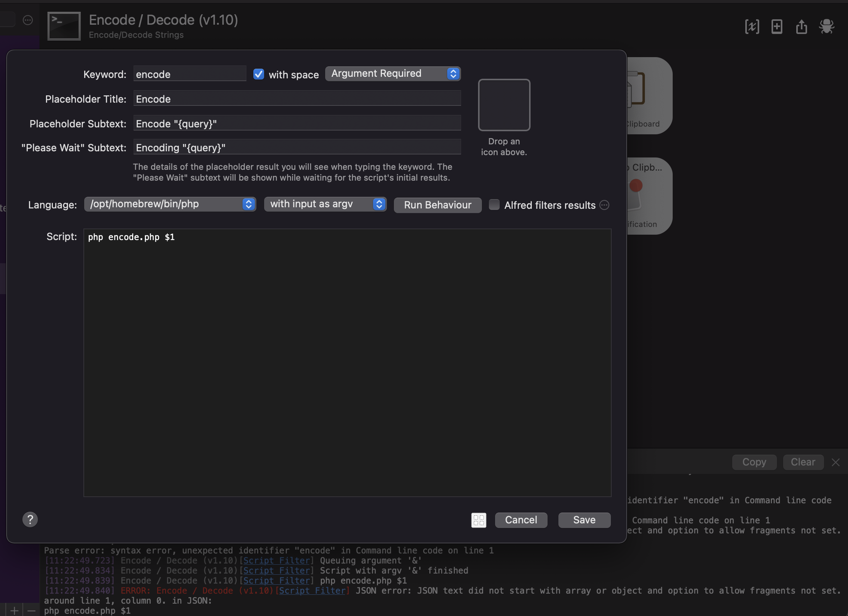Open the ellipsis options next to Alfred filters results
848x616 pixels.
coord(604,205)
